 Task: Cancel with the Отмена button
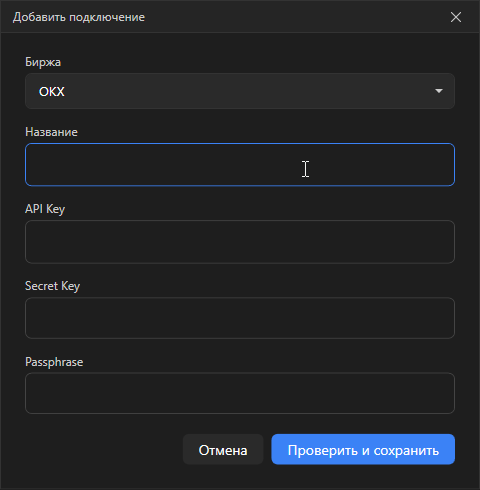click(x=223, y=449)
